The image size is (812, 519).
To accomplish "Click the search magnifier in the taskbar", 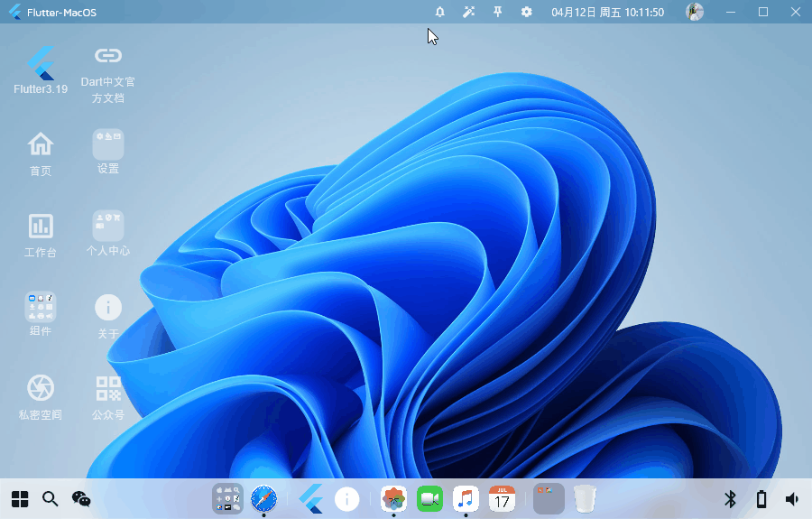I will pyautogui.click(x=51, y=498).
